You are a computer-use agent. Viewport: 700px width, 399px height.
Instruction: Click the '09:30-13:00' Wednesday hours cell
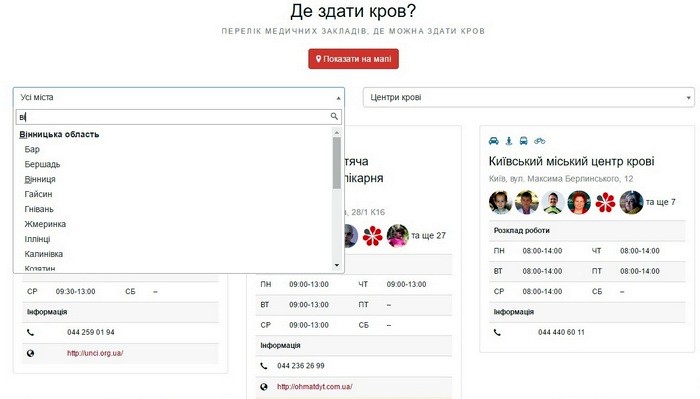pos(75,291)
